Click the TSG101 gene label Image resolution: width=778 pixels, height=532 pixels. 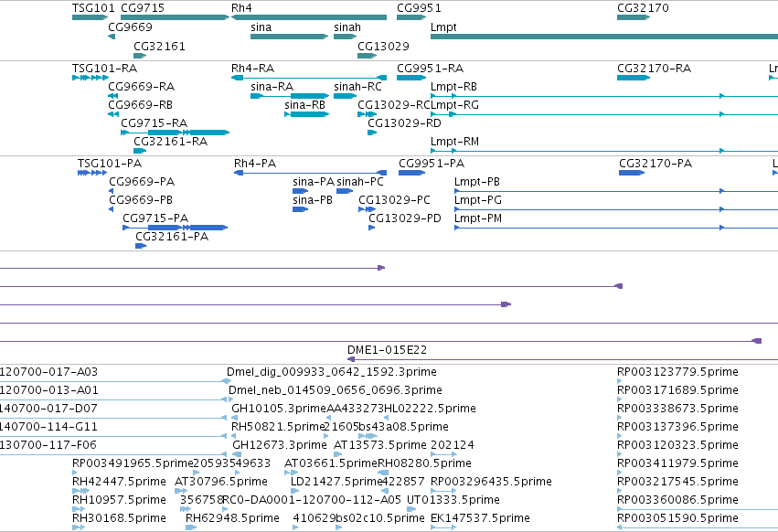[93, 8]
